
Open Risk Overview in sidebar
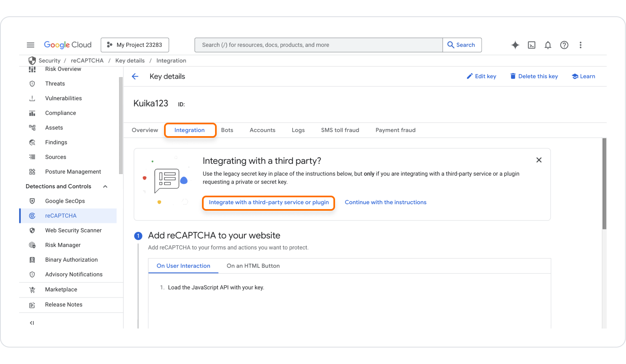coord(63,69)
